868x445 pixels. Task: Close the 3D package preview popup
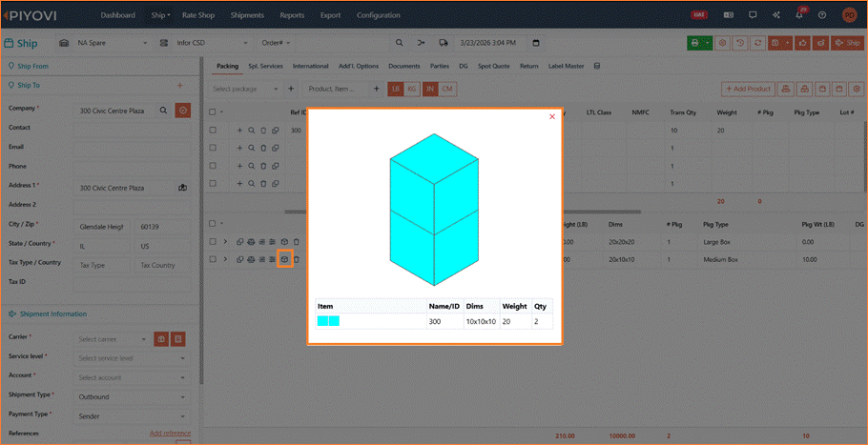coord(552,116)
